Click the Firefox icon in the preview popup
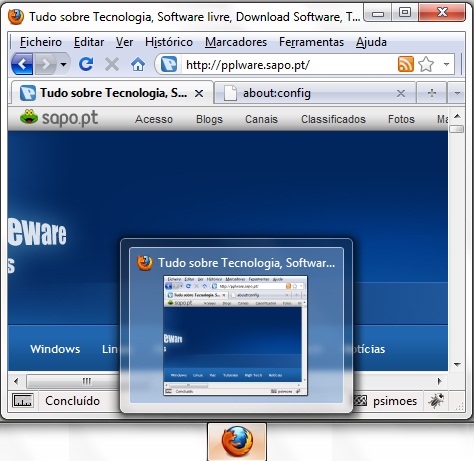Viewport: 474px width, 461px height. click(x=145, y=263)
